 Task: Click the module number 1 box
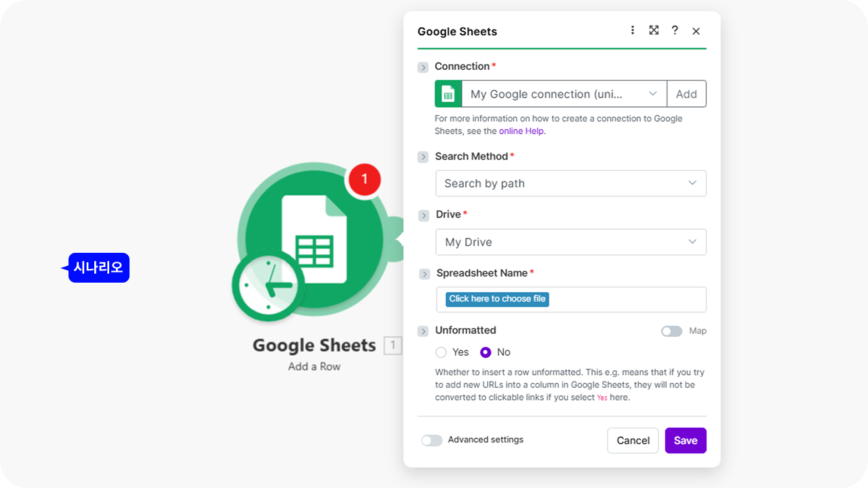pos(393,346)
